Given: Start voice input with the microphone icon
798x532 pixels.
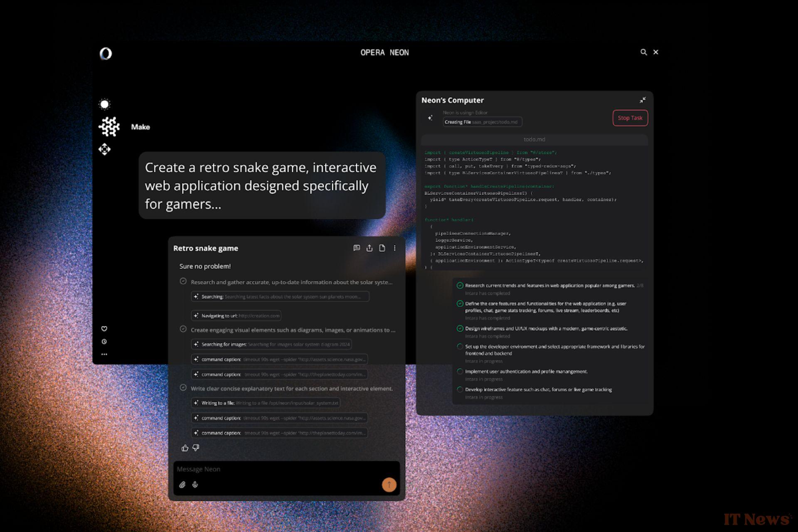Looking at the screenshot, I should tap(195, 484).
